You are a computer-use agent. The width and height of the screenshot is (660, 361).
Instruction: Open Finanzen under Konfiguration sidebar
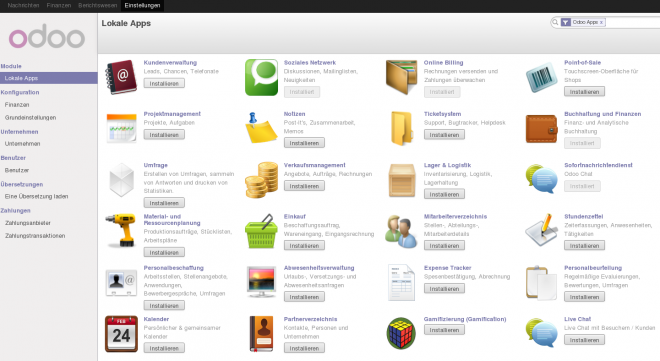17,105
